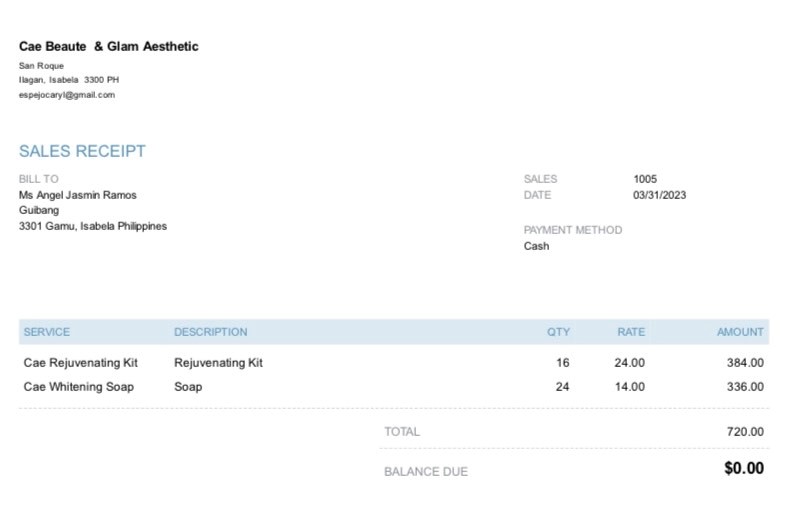Click the AMOUNT column header

[x=740, y=332]
